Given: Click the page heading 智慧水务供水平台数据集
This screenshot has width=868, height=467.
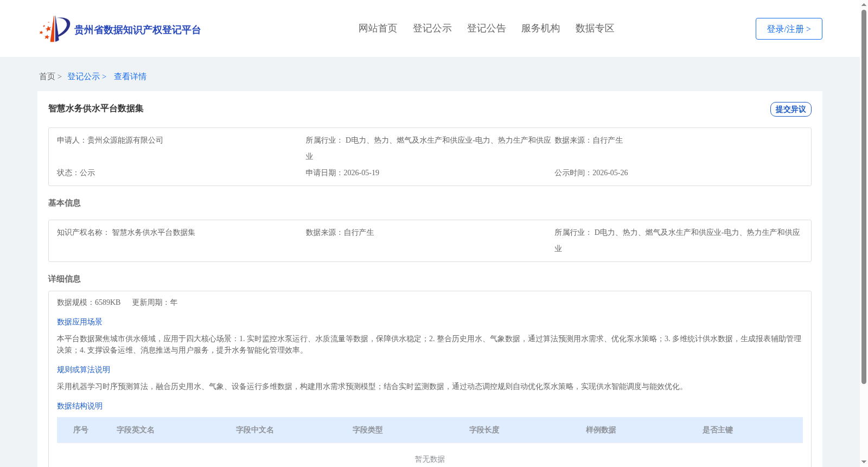Looking at the screenshot, I should pos(96,108).
